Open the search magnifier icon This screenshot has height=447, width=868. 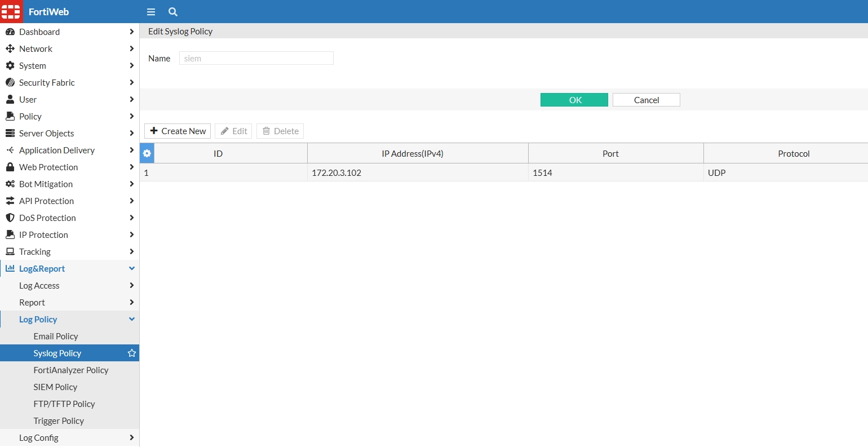(173, 12)
